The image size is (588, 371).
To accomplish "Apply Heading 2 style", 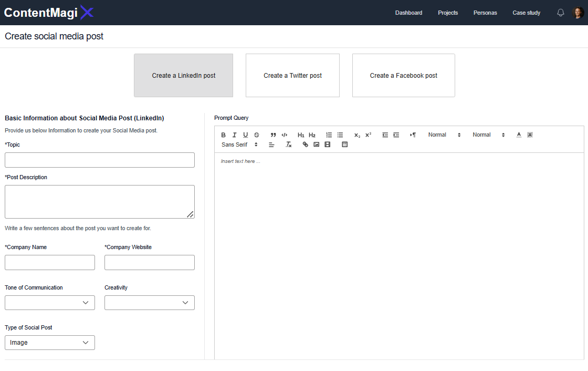I will click(312, 135).
